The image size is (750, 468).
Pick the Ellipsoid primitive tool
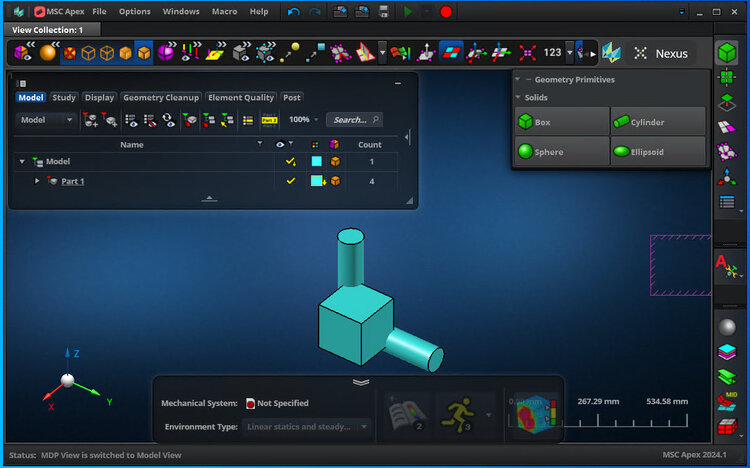click(x=657, y=152)
